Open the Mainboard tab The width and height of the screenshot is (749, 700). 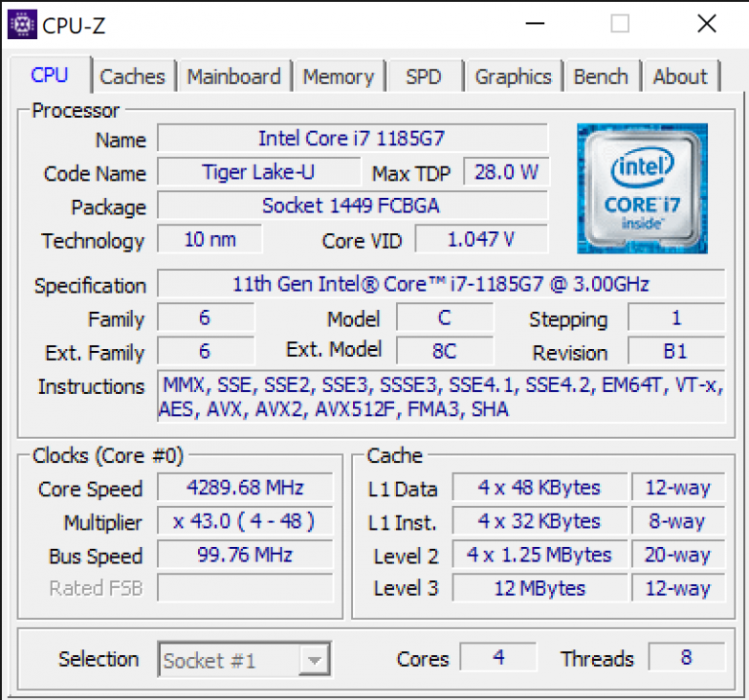234,76
